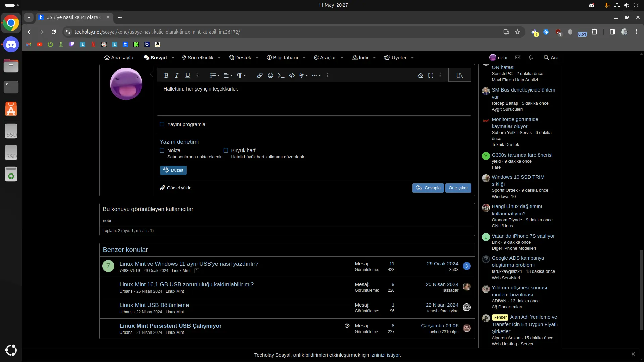Image resolution: width=644 pixels, height=362 pixels.
Task: Insert inline code with the terminal icon
Action: point(281,76)
